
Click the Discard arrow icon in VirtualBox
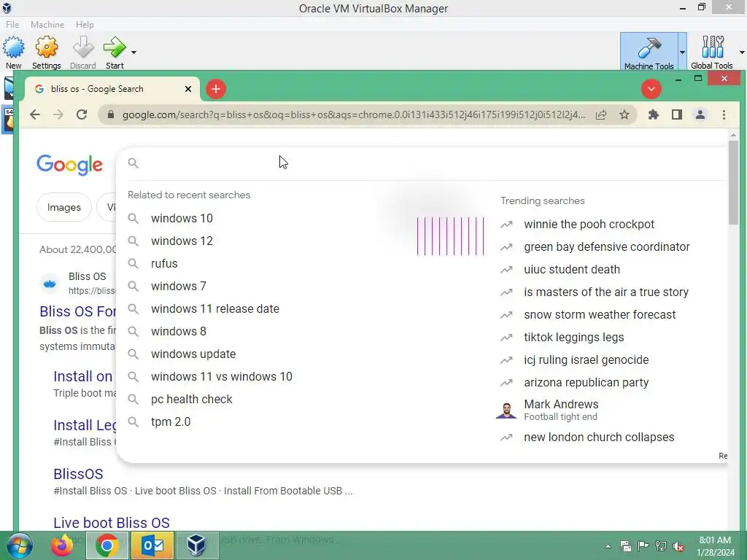point(83,47)
